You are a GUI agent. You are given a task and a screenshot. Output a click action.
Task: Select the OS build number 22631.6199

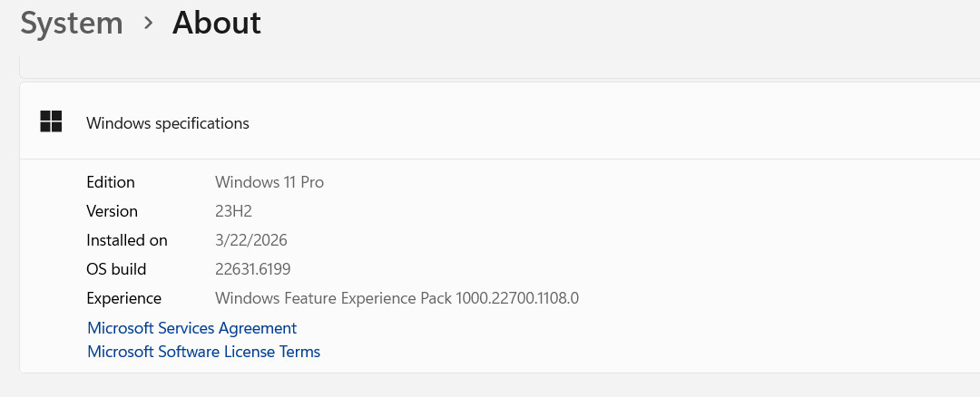click(253, 269)
